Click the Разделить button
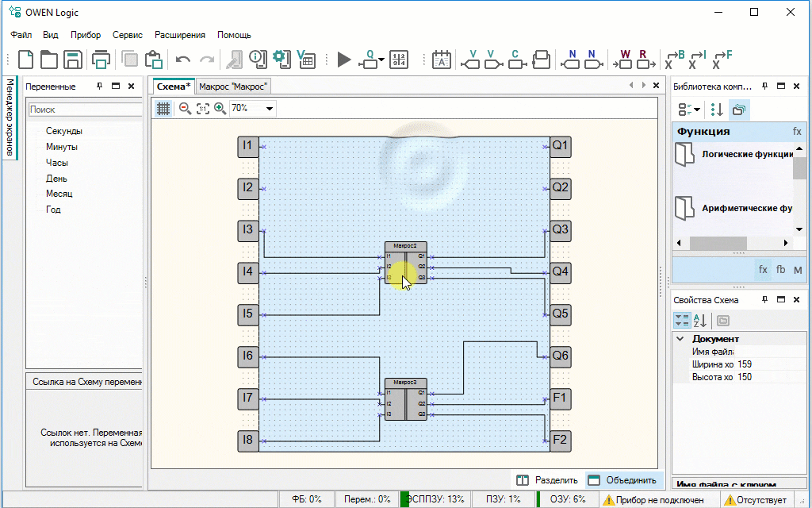This screenshot has width=812, height=508. click(547, 479)
